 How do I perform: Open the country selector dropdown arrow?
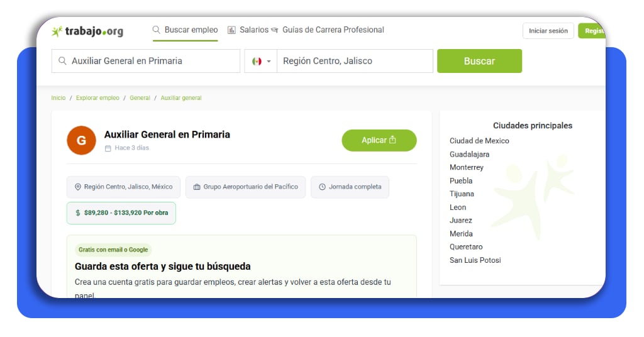coord(269,61)
